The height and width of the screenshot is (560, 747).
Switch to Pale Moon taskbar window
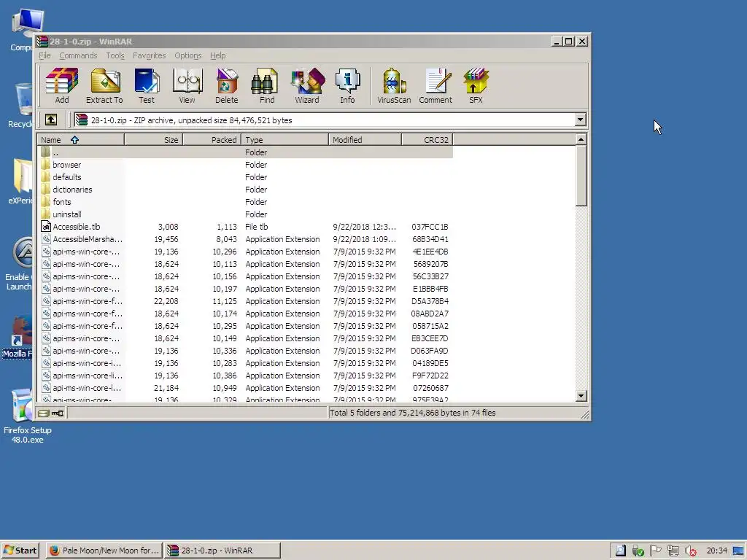(104, 551)
